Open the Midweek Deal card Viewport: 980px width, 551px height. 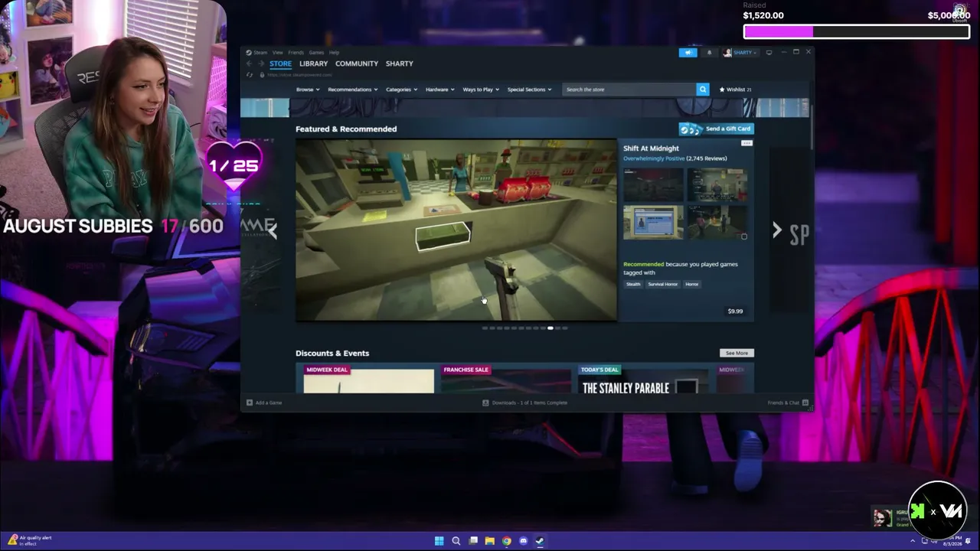(368, 379)
